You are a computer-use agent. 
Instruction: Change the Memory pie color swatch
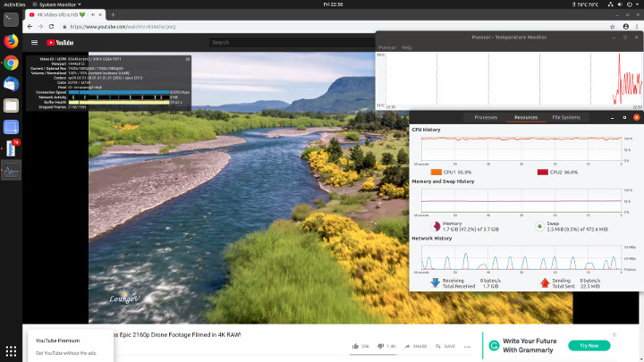(436, 226)
